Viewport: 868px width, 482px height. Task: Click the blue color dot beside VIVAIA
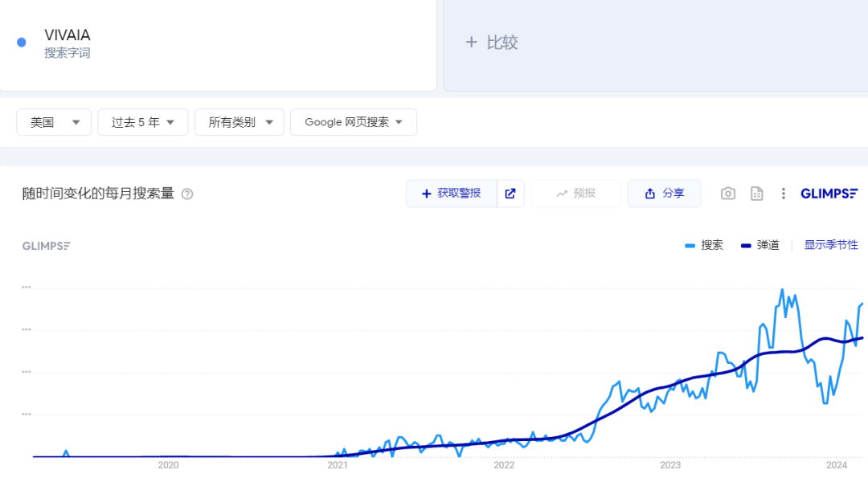pos(22,43)
